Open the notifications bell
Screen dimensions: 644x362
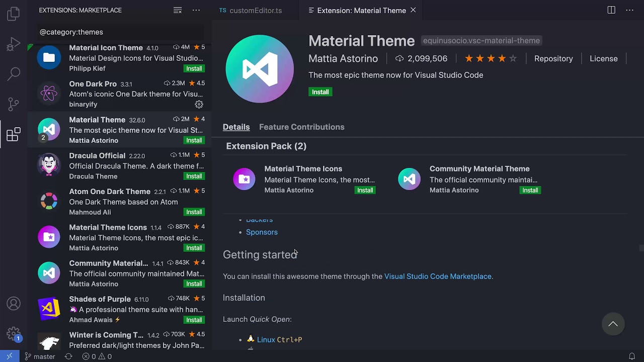pyautogui.click(x=632, y=356)
